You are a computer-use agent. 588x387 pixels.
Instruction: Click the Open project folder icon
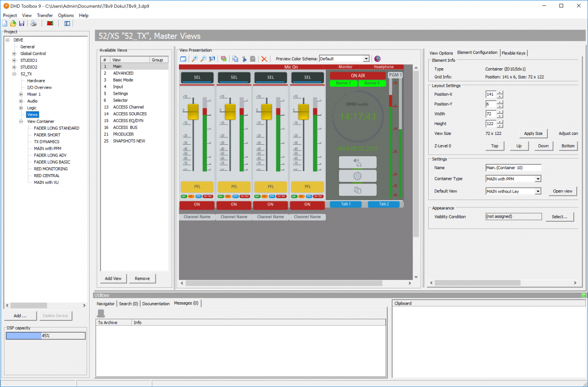13,23
